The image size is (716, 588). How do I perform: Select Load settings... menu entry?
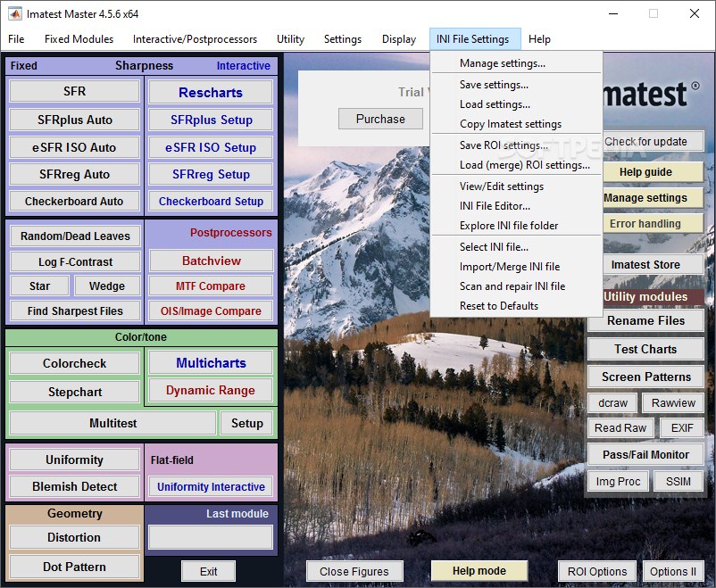[516, 104]
